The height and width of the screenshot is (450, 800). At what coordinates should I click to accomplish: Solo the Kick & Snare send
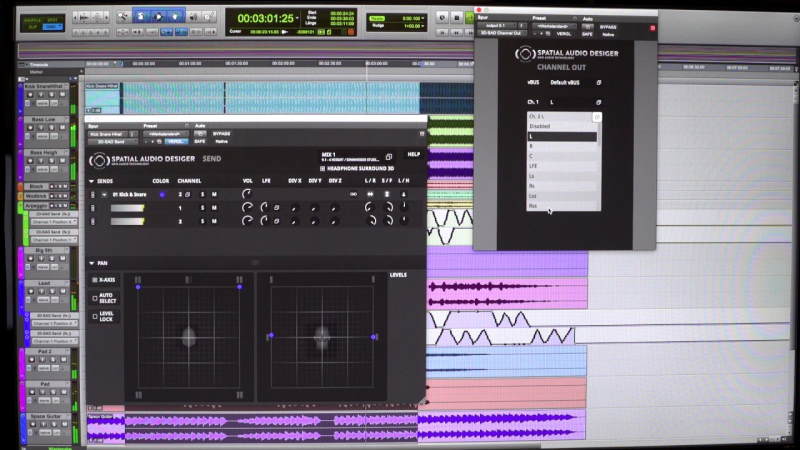pos(203,194)
